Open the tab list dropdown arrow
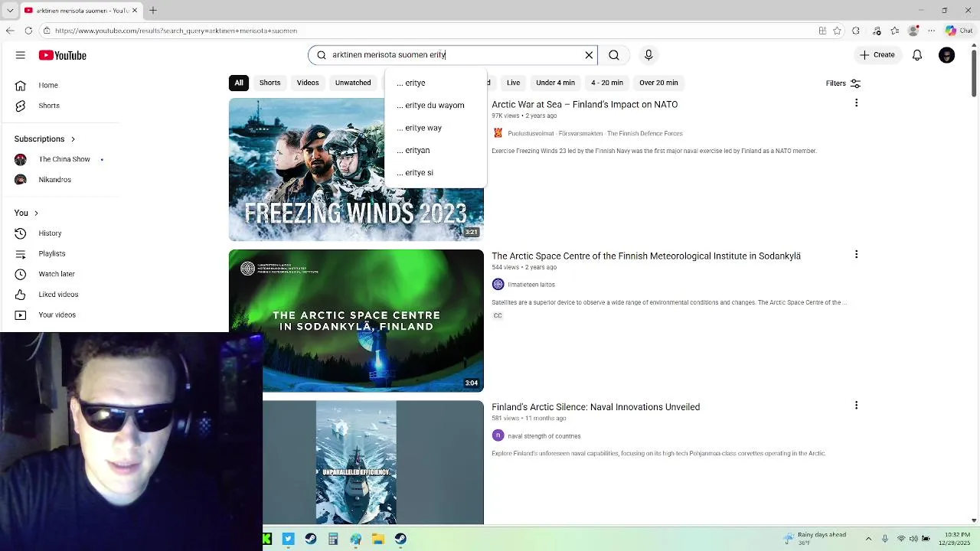Screen dimensions: 980x551 tap(9, 11)
